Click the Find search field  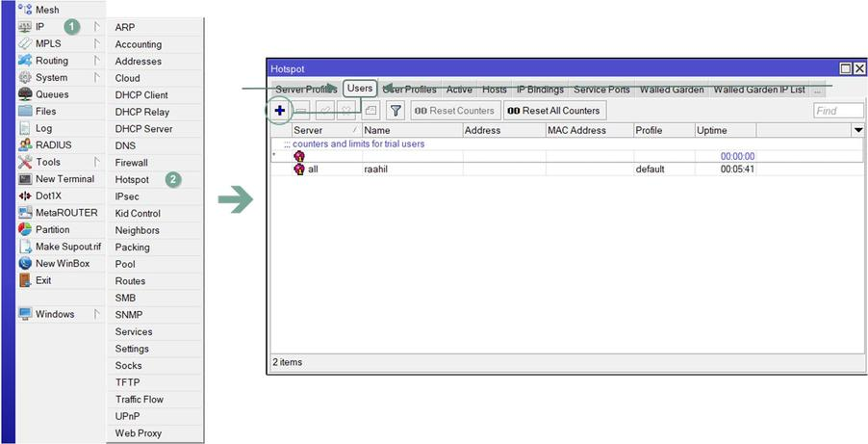[836, 111]
